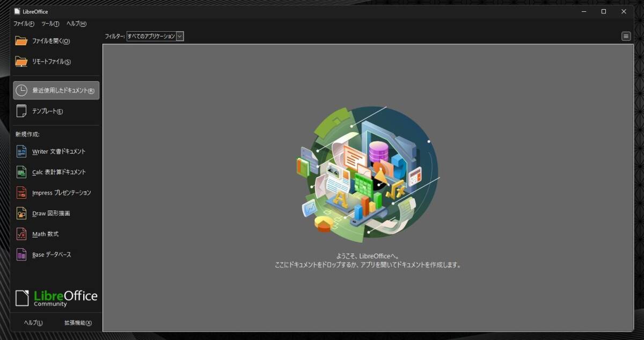Click the リモートファイル folder icon
Image resolution: width=644 pixels, height=340 pixels.
(21, 61)
